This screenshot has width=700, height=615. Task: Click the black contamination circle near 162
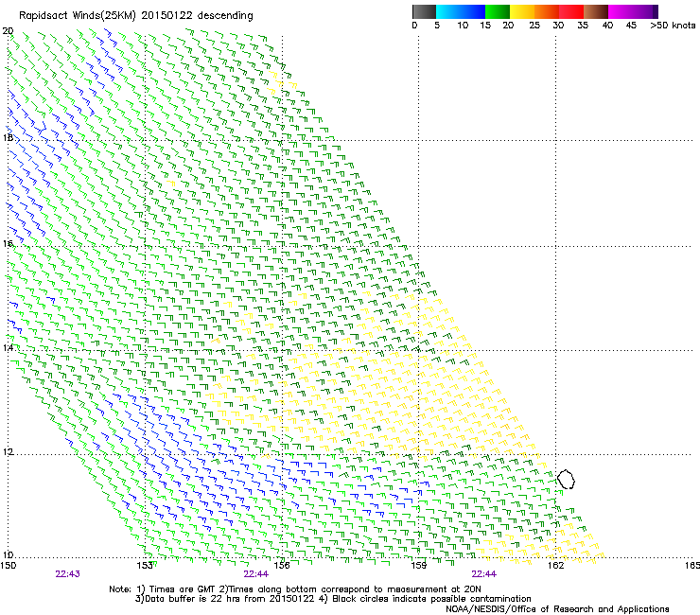point(566,479)
